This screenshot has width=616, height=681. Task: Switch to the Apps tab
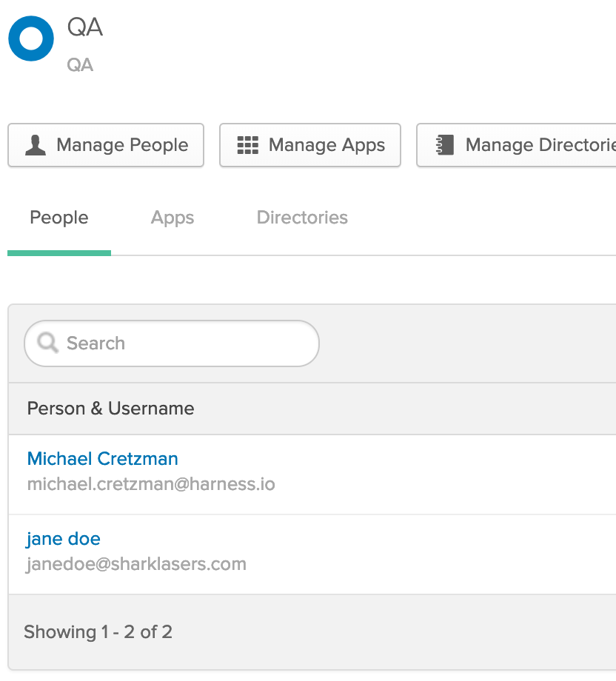tap(173, 218)
